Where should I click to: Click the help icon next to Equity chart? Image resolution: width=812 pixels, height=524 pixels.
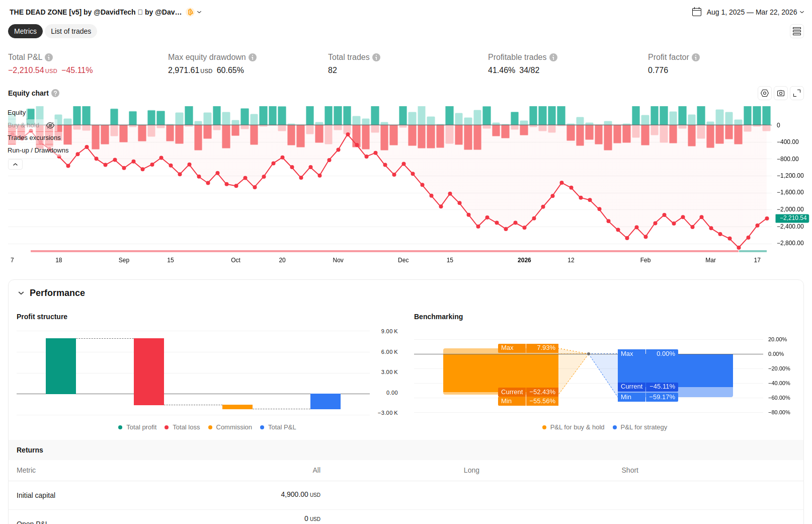pyautogui.click(x=55, y=93)
